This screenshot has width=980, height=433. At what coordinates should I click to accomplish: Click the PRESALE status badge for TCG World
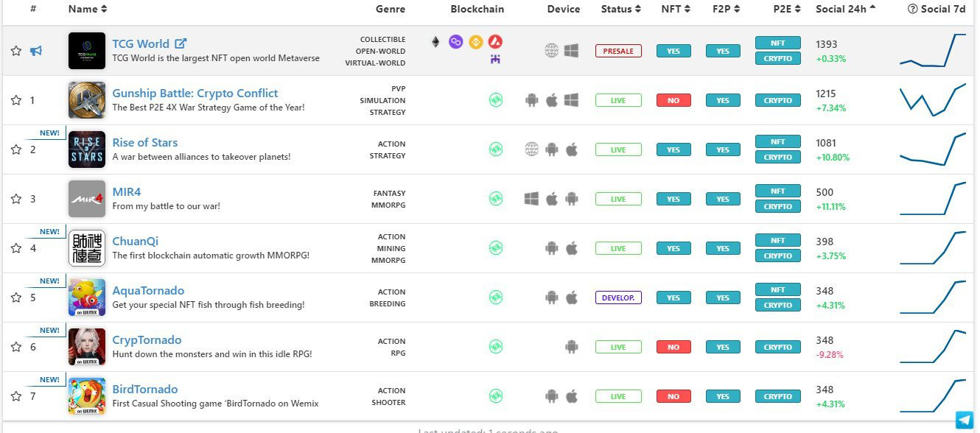(618, 51)
